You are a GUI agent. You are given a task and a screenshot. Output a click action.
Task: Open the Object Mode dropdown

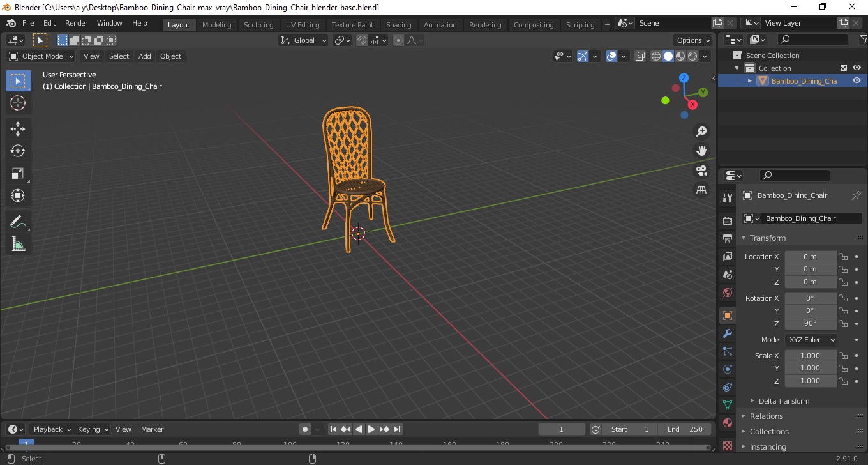click(x=41, y=56)
